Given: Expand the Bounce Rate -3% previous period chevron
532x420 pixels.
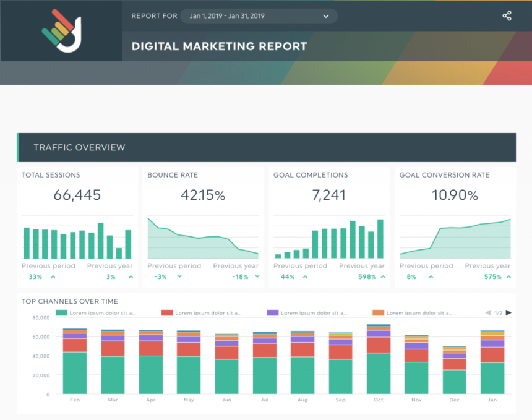Looking at the screenshot, I should coord(179,277).
